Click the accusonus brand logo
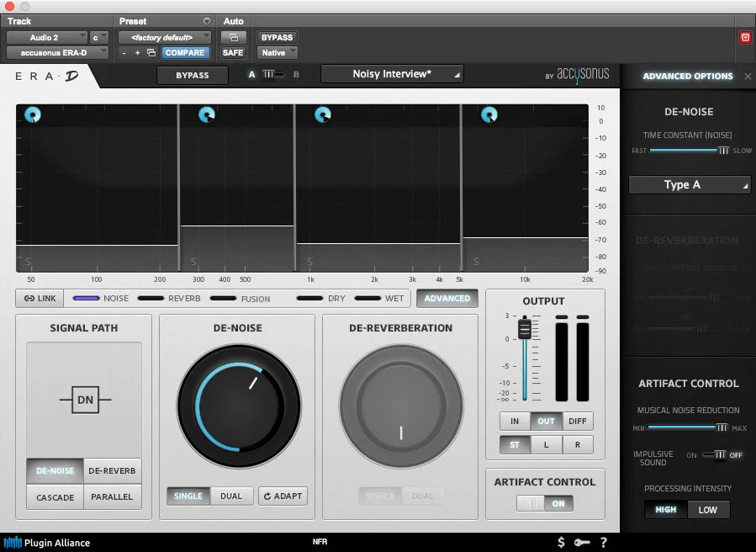The image size is (756, 552). point(577,75)
